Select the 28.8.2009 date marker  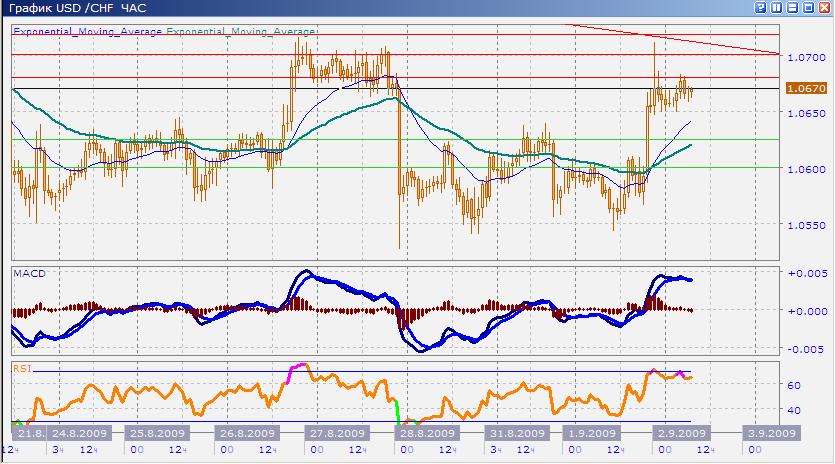[x=428, y=434]
